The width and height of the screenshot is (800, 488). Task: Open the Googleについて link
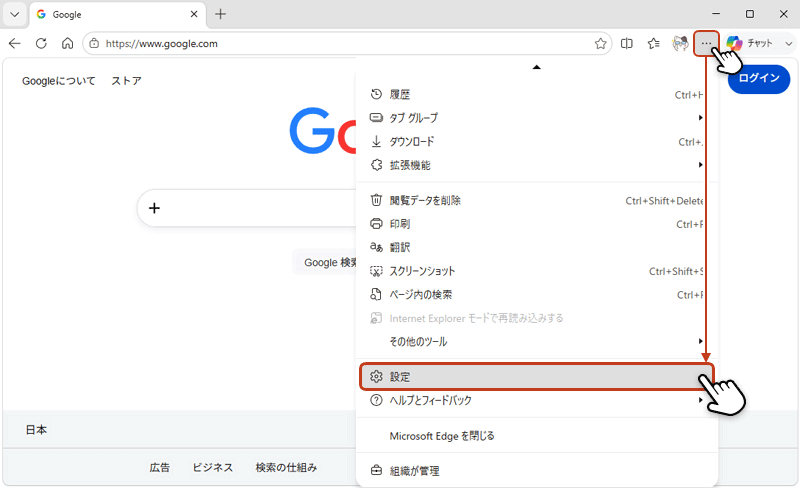tap(59, 81)
